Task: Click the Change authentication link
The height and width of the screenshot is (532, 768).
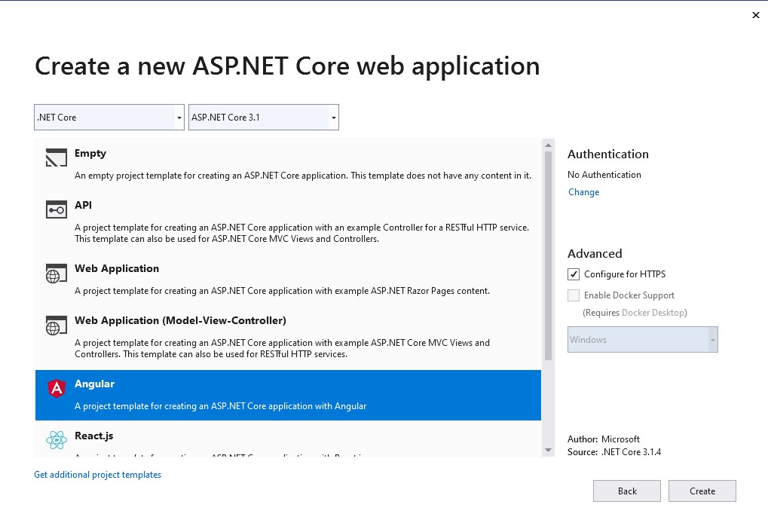Action: coord(583,192)
